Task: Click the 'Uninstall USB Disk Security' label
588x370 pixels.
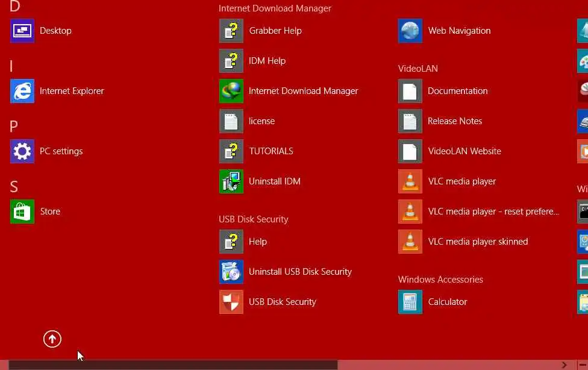Action: (x=301, y=272)
